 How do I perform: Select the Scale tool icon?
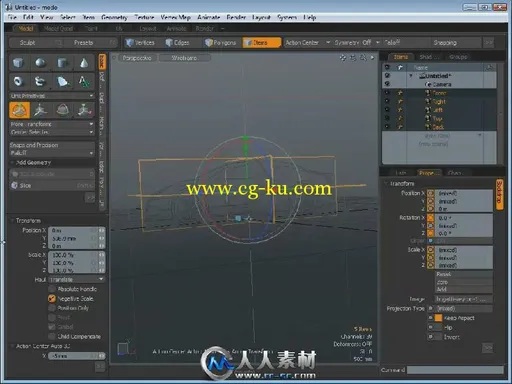[84, 110]
